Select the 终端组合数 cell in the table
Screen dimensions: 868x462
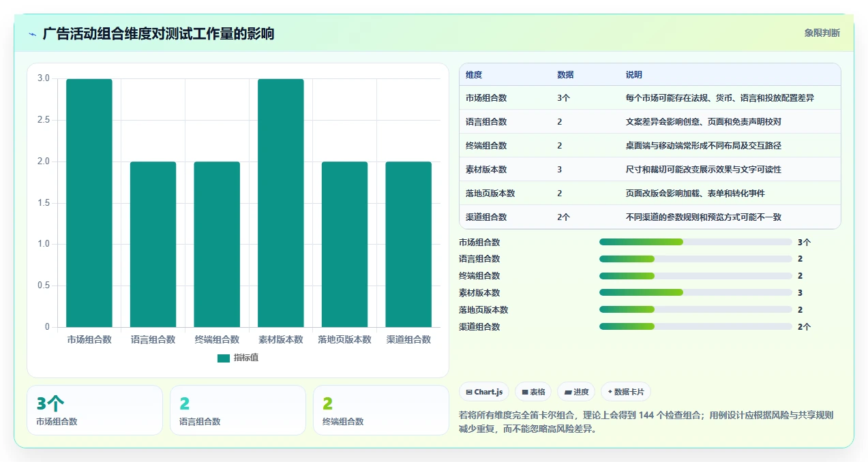(486, 146)
